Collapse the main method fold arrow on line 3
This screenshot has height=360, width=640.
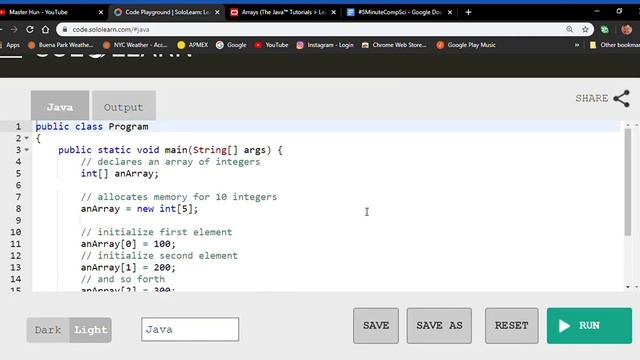tap(27, 150)
